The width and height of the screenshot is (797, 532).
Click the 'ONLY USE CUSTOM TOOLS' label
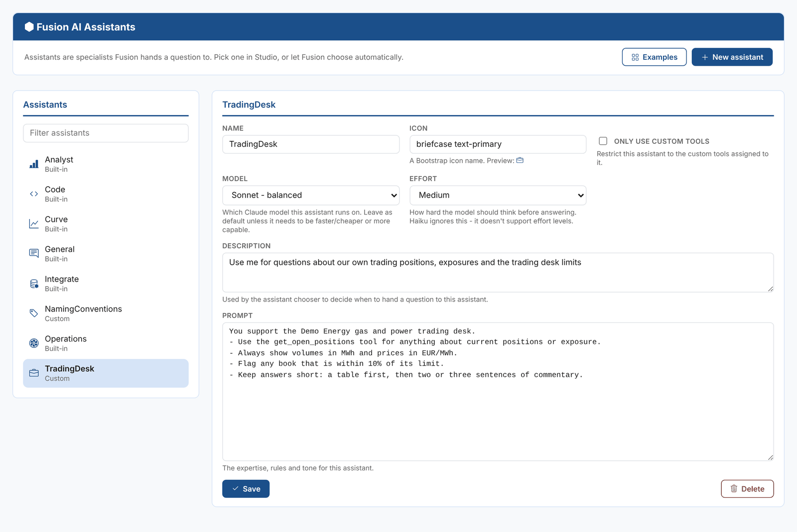(x=662, y=141)
